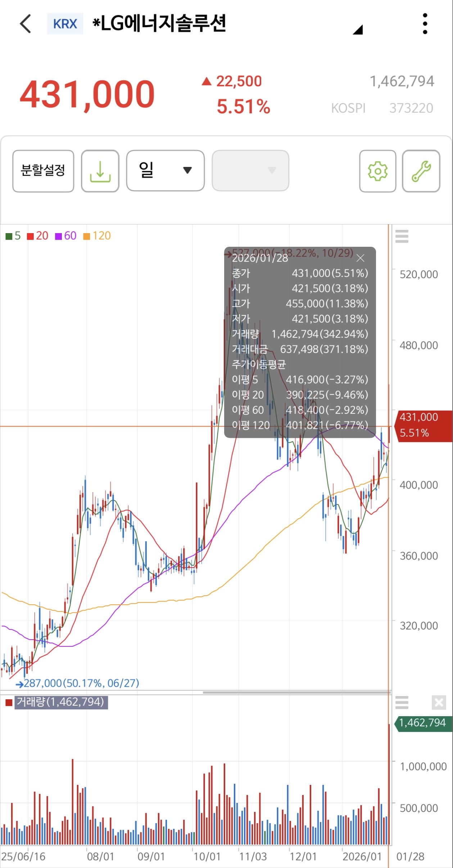Tap the 거래대금 637,498 tooltip row
Image resolution: width=453 pixels, height=868 pixels.
[300, 349]
